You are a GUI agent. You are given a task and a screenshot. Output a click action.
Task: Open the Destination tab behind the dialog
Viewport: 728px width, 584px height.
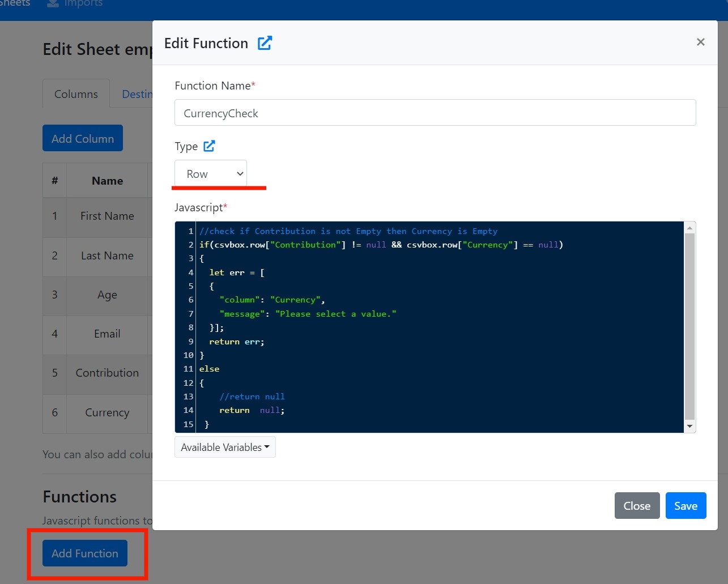click(x=137, y=94)
